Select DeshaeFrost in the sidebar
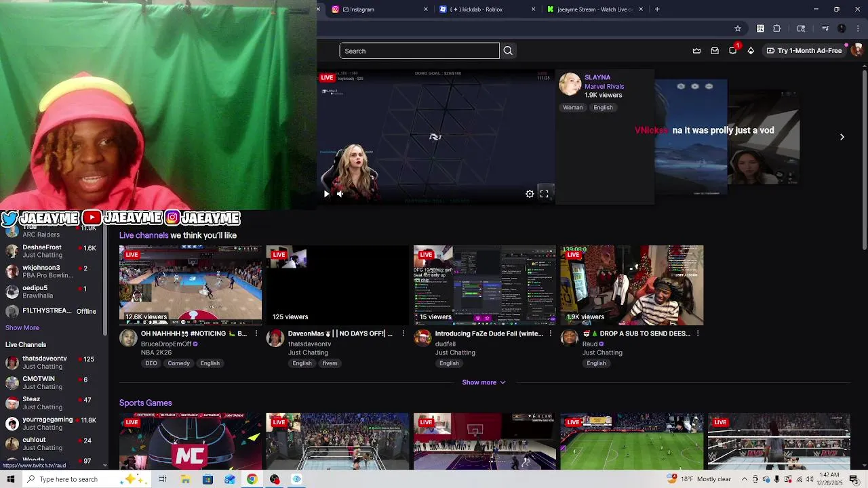Image resolution: width=868 pixels, height=488 pixels. 51,251
